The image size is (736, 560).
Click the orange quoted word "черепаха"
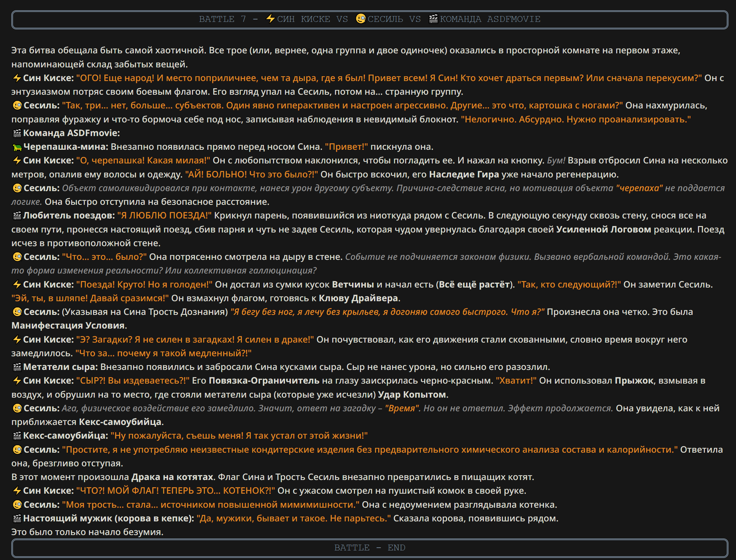coord(639,188)
